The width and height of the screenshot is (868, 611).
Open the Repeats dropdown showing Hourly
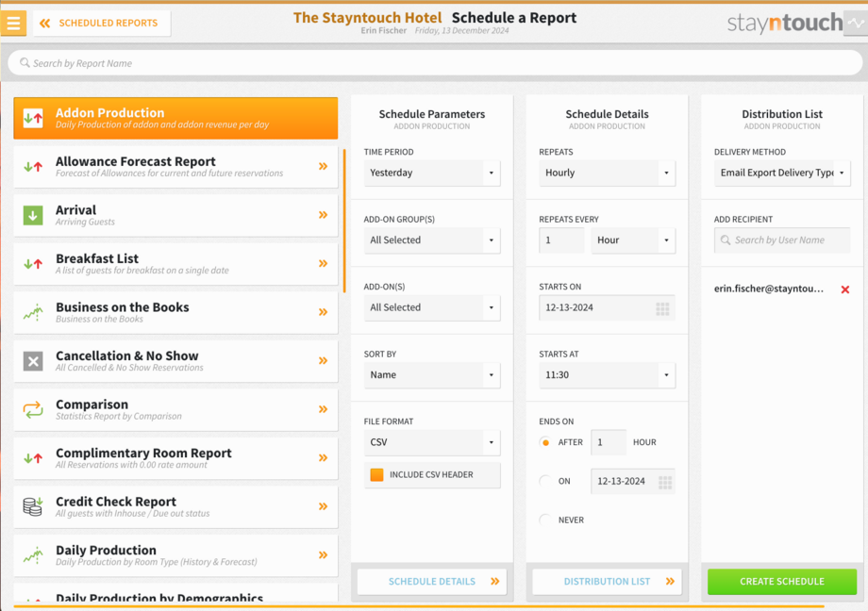[607, 173]
